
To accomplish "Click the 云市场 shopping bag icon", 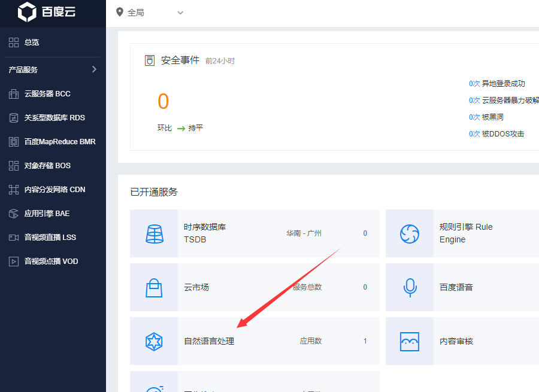I will tap(154, 287).
